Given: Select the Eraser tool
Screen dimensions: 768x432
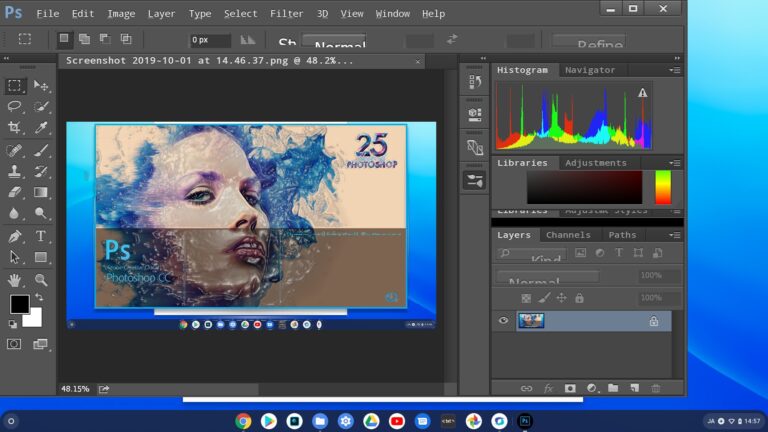Looking at the screenshot, I should tap(14, 192).
